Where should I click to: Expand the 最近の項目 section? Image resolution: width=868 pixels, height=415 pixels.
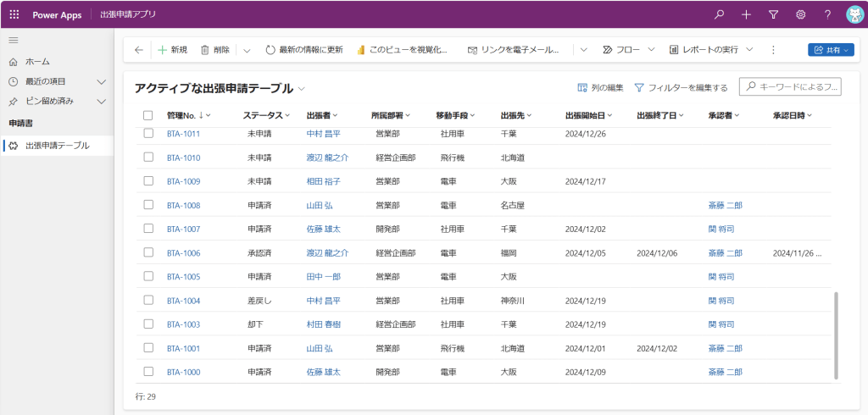click(101, 81)
